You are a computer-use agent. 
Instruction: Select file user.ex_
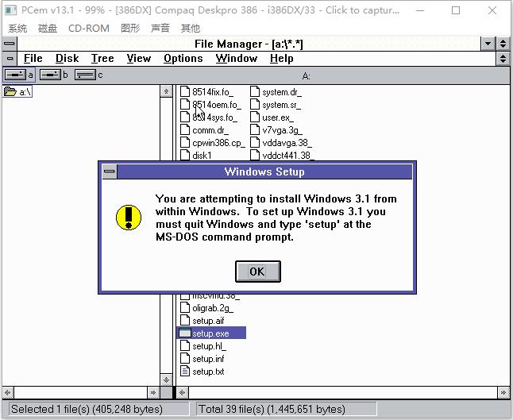[272, 118]
